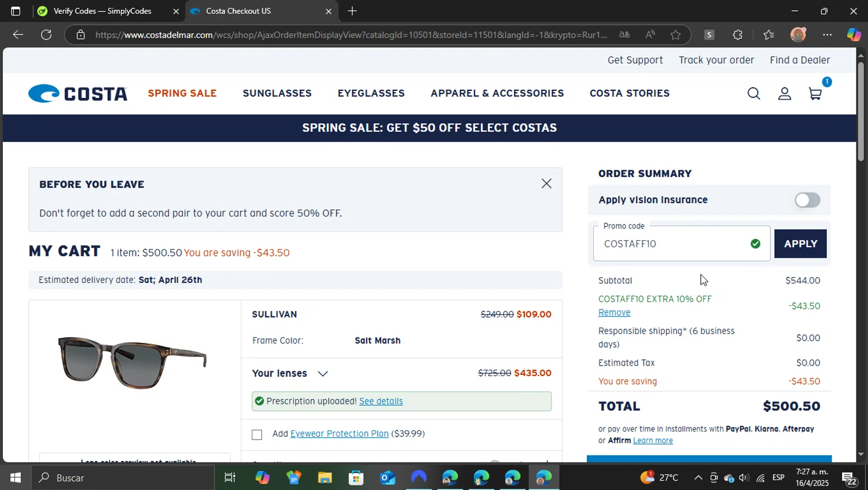Image resolution: width=868 pixels, height=490 pixels.
Task: Open Eyewear Protection Plan link
Action: (x=339, y=434)
